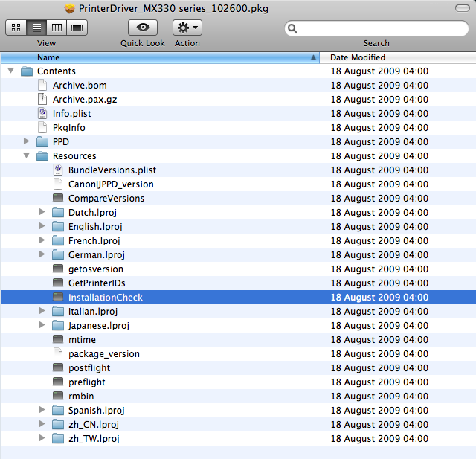Image resolution: width=476 pixels, height=459 pixels.
Task: Select the BundleVersions.plist file icon
Action: [58, 170]
